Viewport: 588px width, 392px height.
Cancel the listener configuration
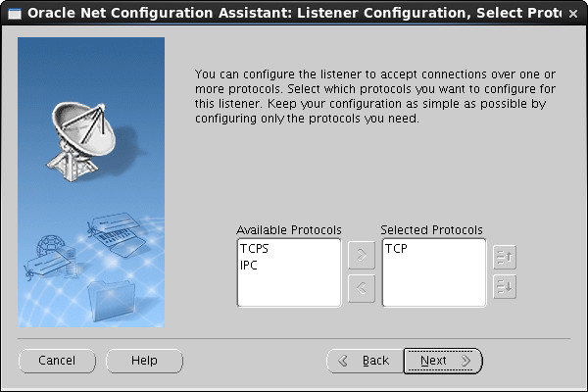[x=57, y=361]
